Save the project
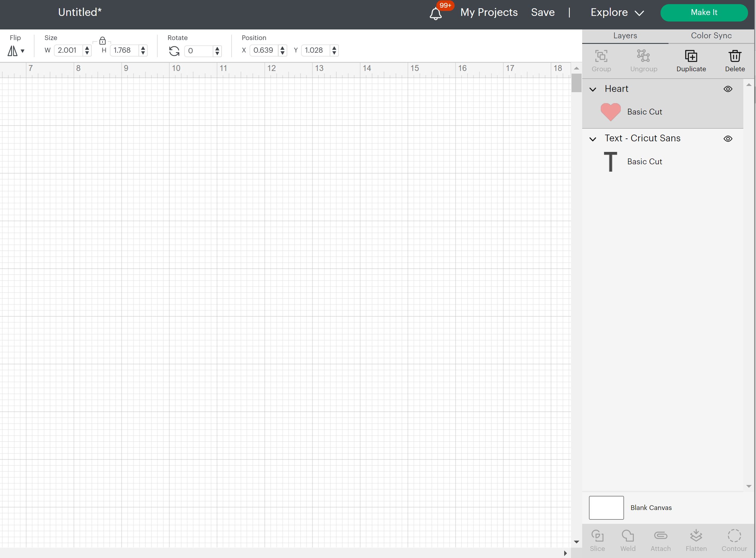Viewport: 756px width, 558px height. pyautogui.click(x=542, y=12)
